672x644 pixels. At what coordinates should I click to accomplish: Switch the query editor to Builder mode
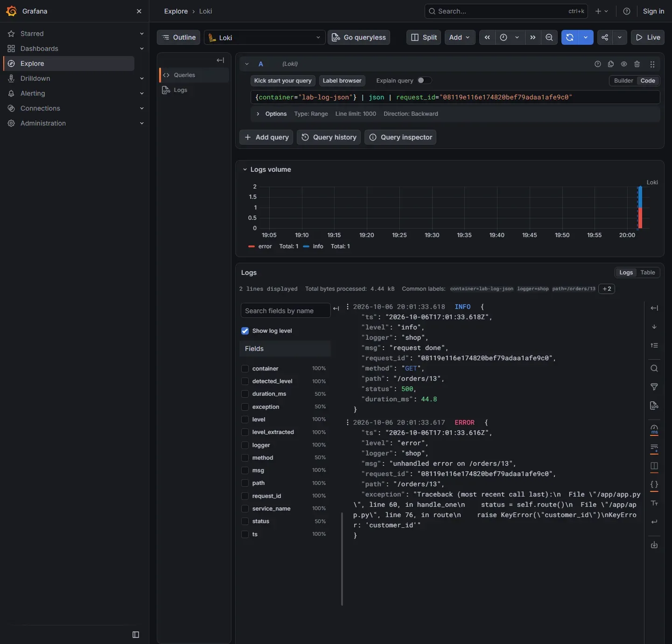(x=623, y=81)
